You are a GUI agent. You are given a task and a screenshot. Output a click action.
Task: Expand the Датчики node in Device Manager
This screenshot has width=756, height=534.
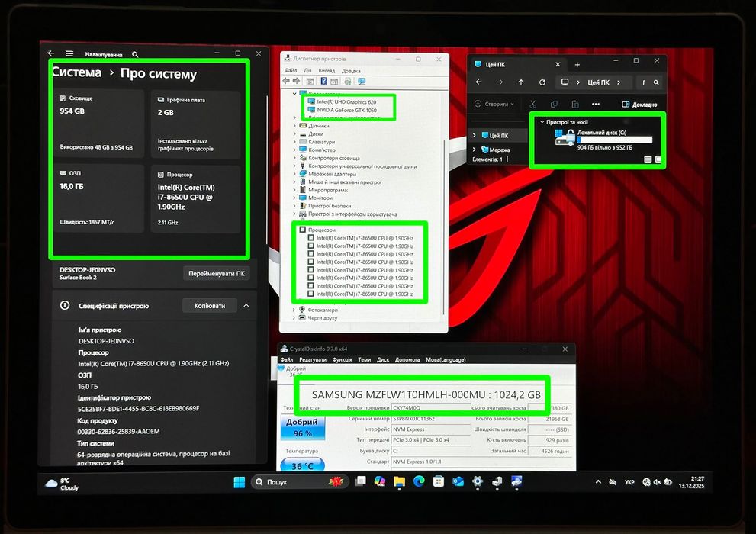point(294,126)
